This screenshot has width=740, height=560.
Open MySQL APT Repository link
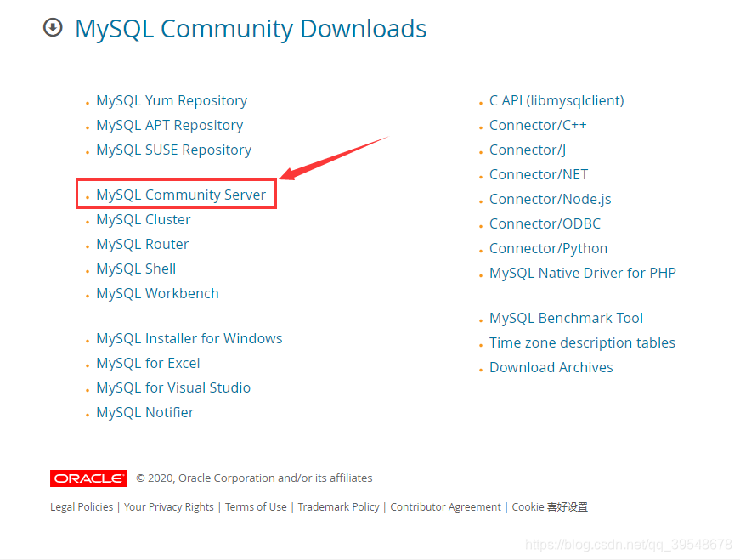tap(169, 125)
